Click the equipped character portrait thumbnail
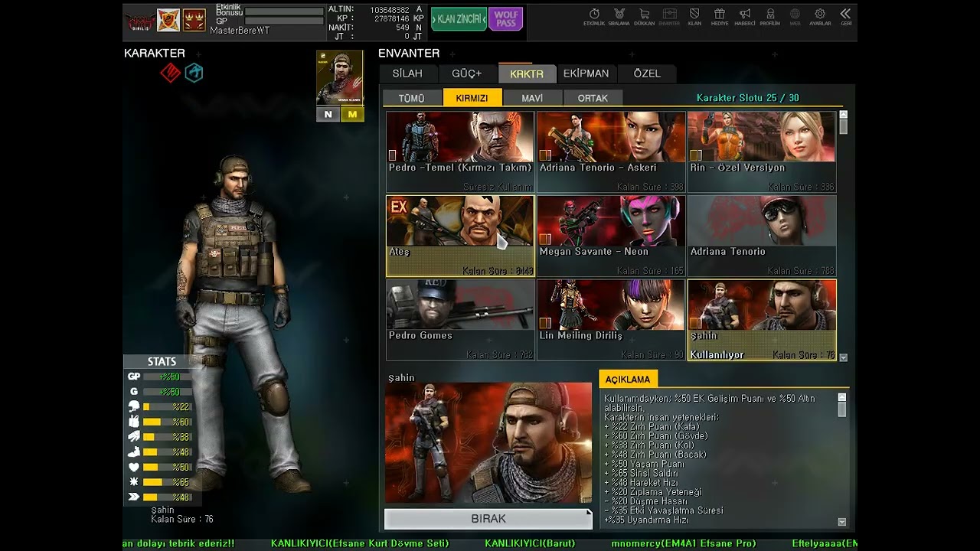The height and width of the screenshot is (551, 980). [340, 78]
